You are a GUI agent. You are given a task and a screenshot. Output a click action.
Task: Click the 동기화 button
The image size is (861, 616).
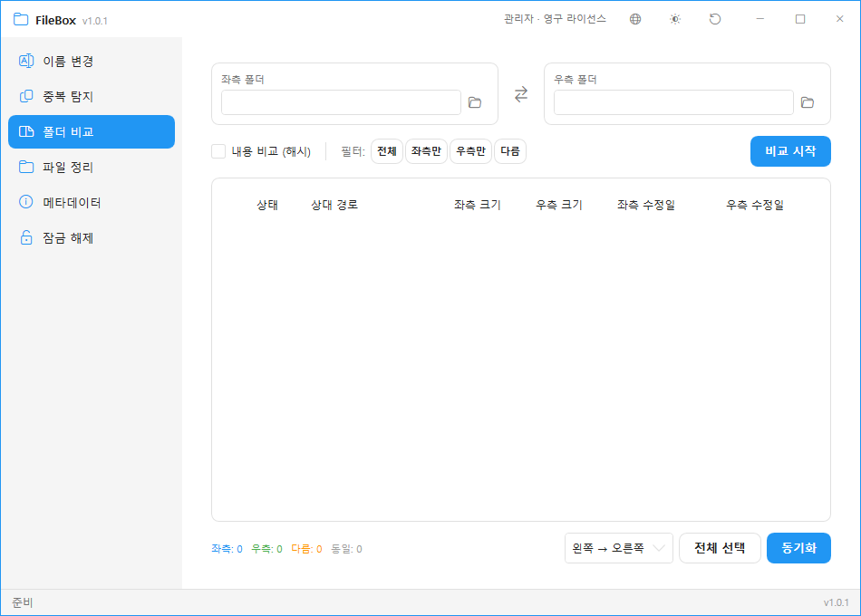point(798,548)
